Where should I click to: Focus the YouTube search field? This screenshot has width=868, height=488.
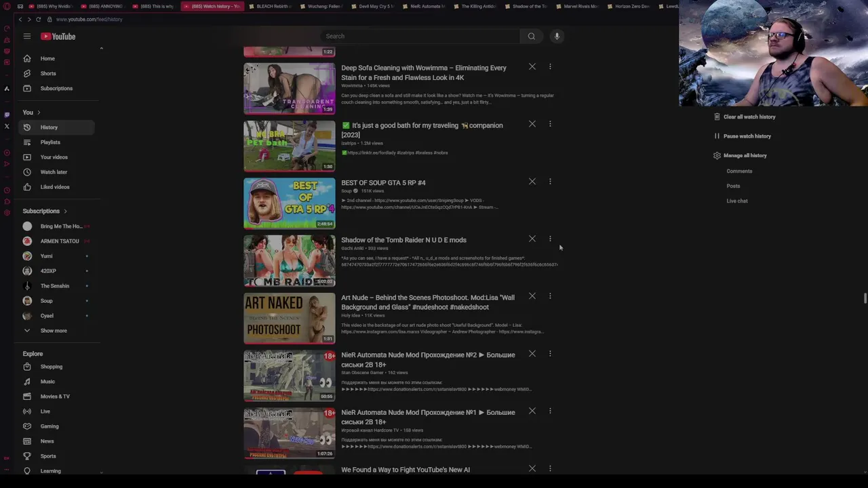[x=420, y=36]
